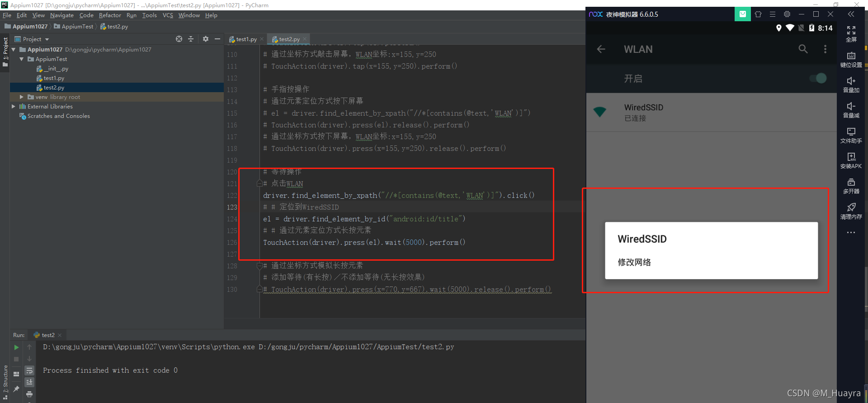
Task: Open the Nox hamburger menu
Action: coord(773,14)
